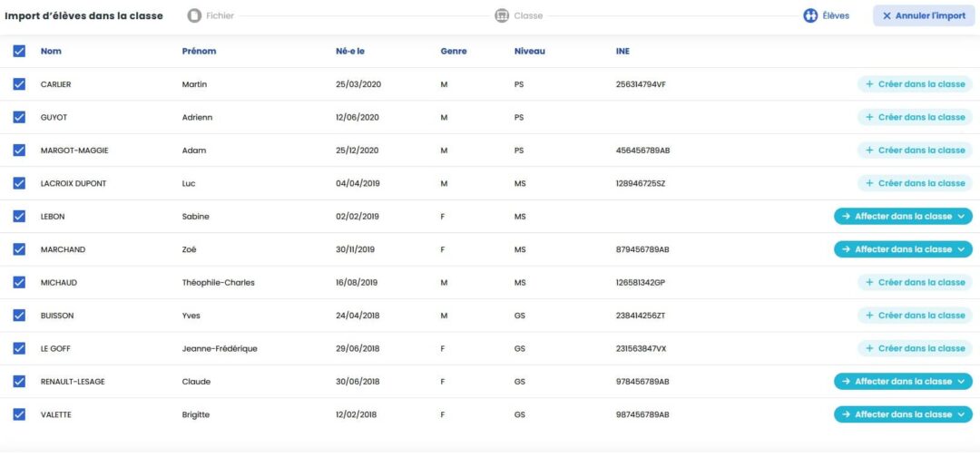The image size is (980, 457).
Task: Uncheck the RENAULT-LESAGE row checkbox
Action: 19,382
